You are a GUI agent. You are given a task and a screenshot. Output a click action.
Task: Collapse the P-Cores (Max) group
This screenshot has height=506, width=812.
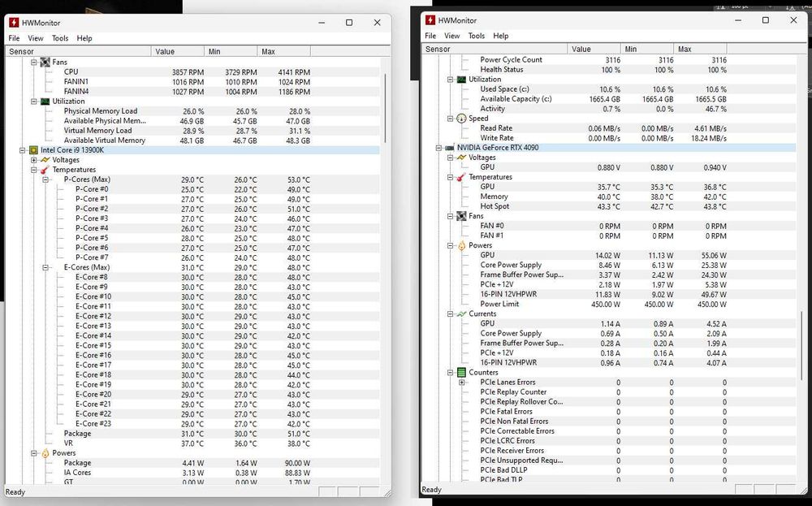click(x=45, y=179)
